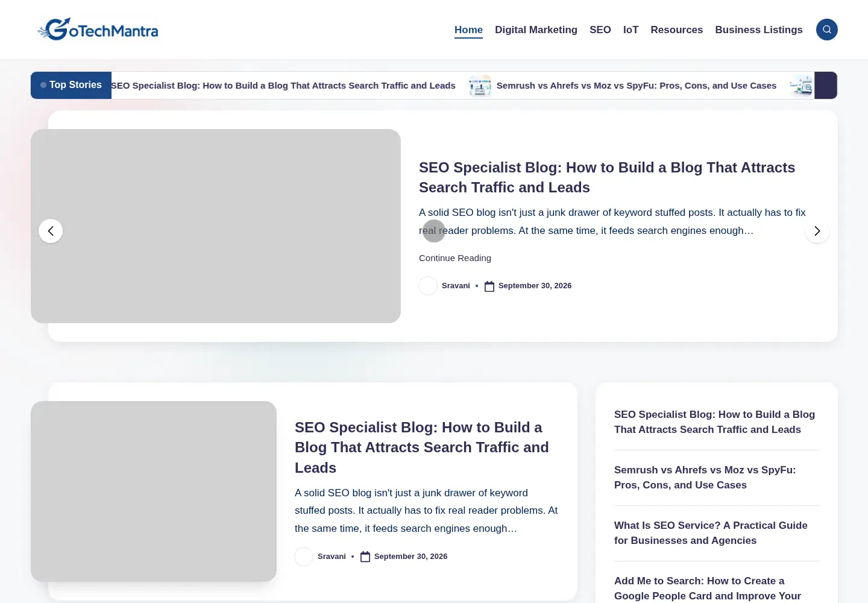
Task: Open sidebar link Add Me to Search
Action: (x=708, y=589)
